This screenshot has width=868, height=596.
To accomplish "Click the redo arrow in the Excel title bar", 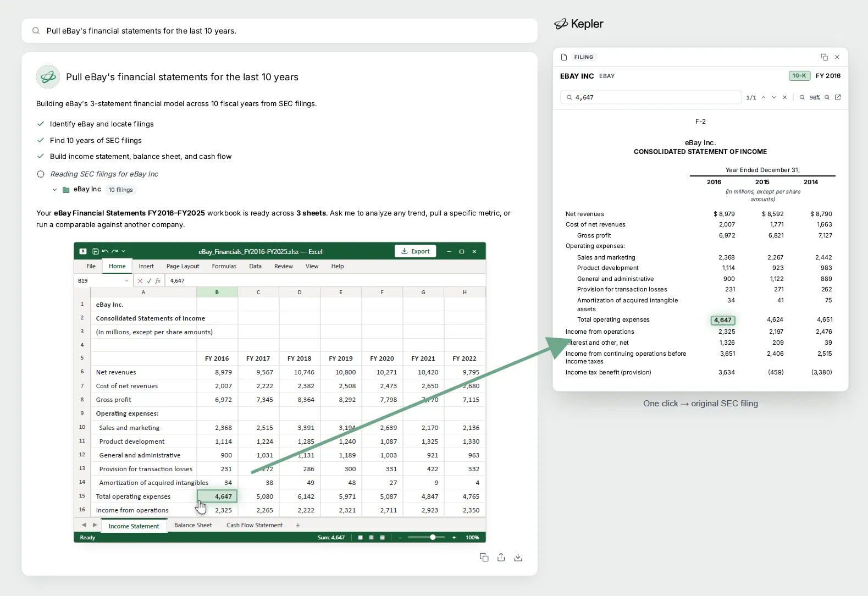I will coord(114,251).
